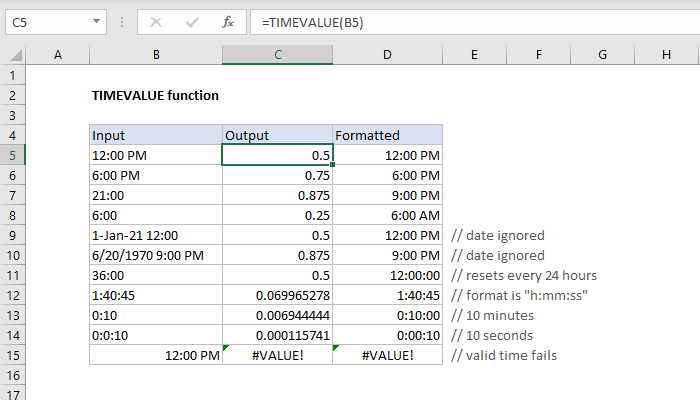Image resolution: width=700 pixels, height=400 pixels.
Task: Click the '// resets every 24 hours' note
Action: (524, 275)
